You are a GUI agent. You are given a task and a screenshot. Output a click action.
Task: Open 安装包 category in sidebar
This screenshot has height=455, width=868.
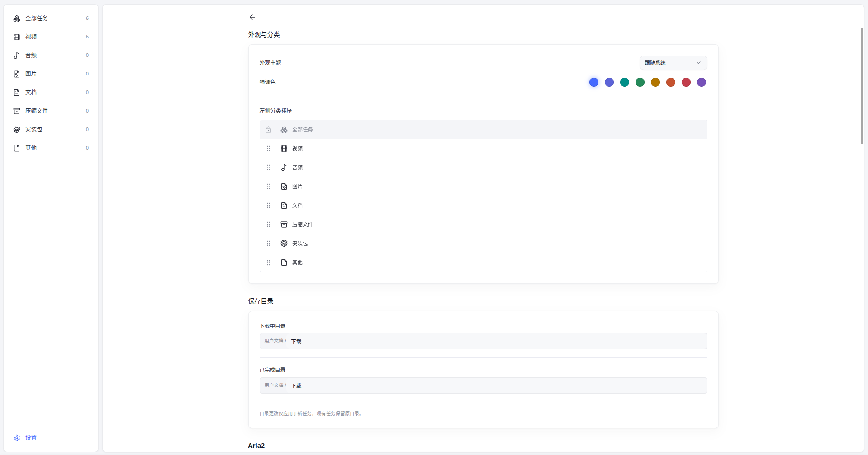[51, 130]
